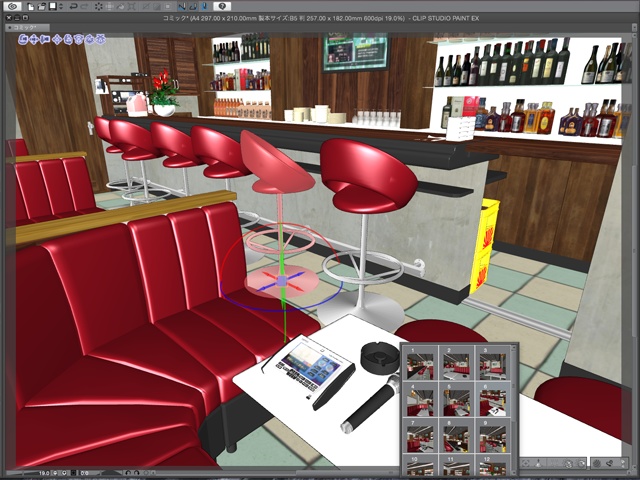Click the fill paint-bucket icon
This screenshot has height=480, width=640.
coord(120,7)
